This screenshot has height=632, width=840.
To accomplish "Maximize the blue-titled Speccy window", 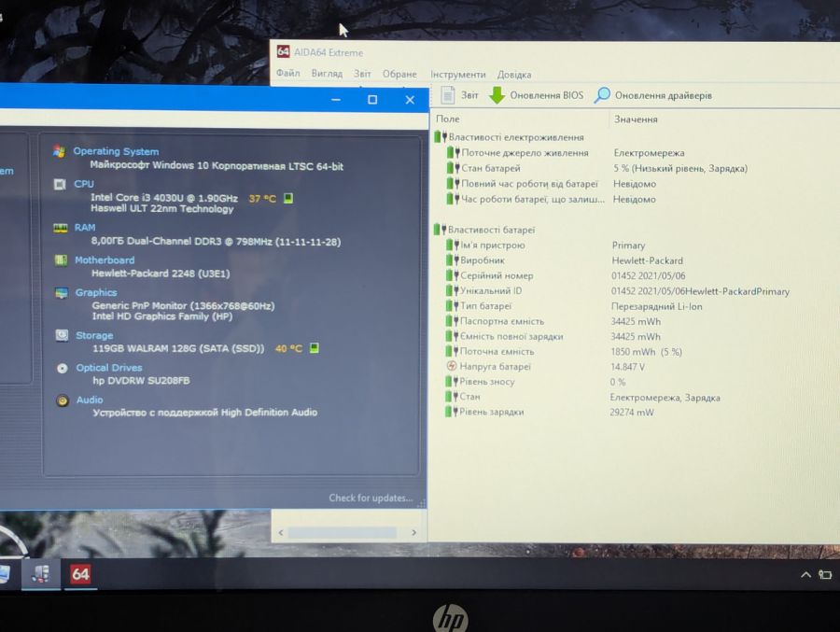I will (372, 100).
